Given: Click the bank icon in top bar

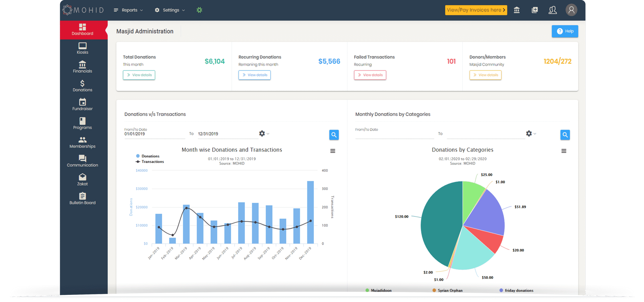Looking at the screenshot, I should pyautogui.click(x=517, y=10).
